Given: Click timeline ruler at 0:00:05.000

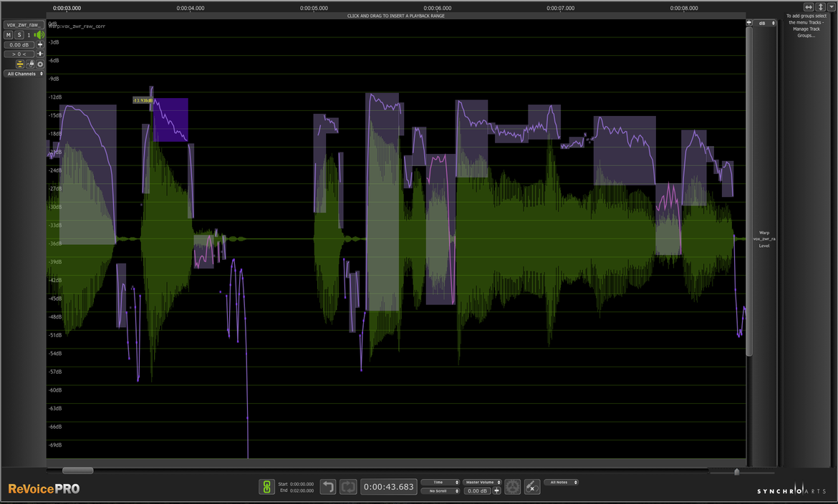Looking at the screenshot, I should pos(314,8).
